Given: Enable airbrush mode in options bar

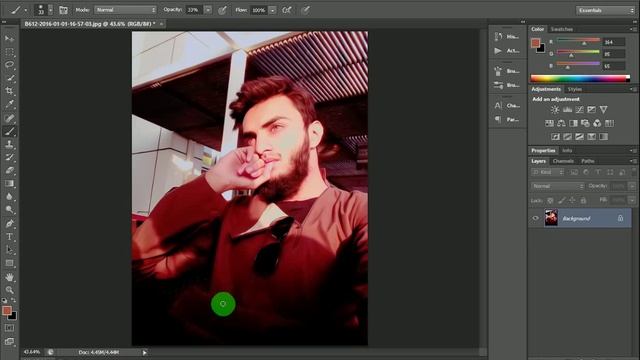Looking at the screenshot, I should 287,10.
